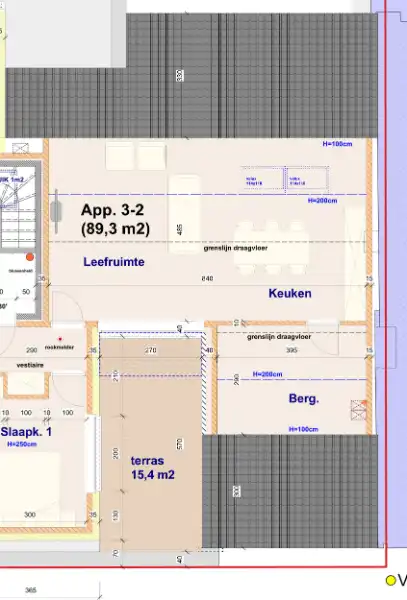
Task: Click the "485" vertical living room dimension
Action: (179, 230)
